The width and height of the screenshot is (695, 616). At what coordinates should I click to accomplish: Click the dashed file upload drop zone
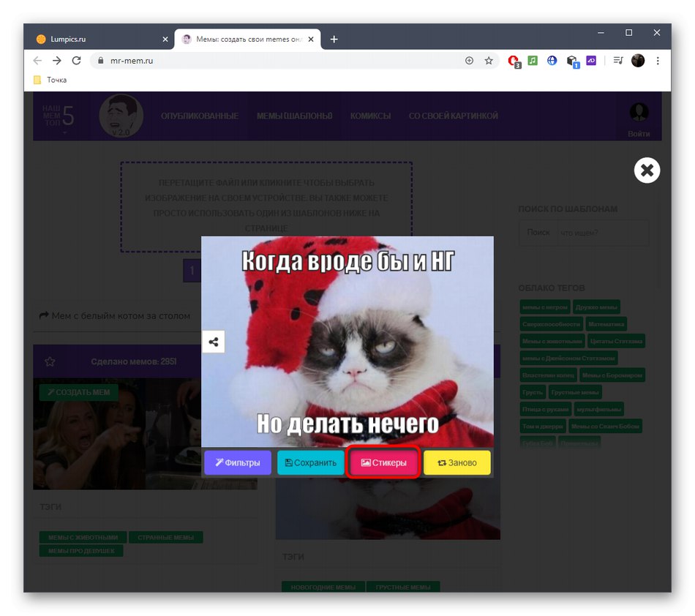point(266,206)
